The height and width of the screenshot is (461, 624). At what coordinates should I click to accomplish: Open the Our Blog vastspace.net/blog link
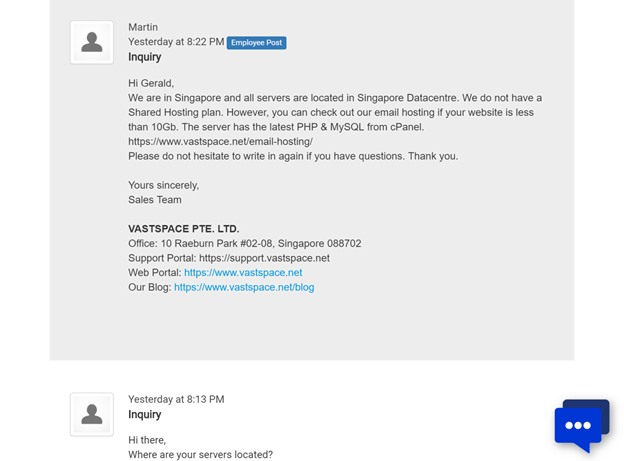pyautogui.click(x=244, y=287)
